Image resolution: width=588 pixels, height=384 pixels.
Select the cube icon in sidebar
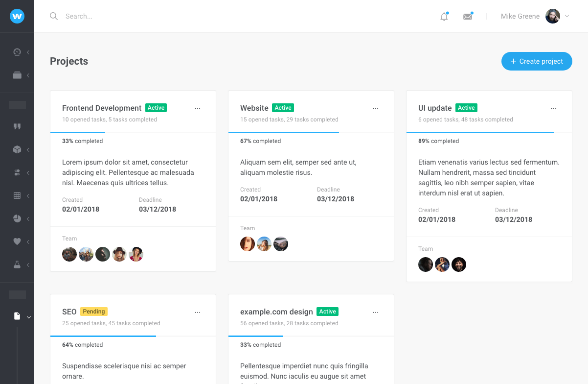[x=17, y=149]
